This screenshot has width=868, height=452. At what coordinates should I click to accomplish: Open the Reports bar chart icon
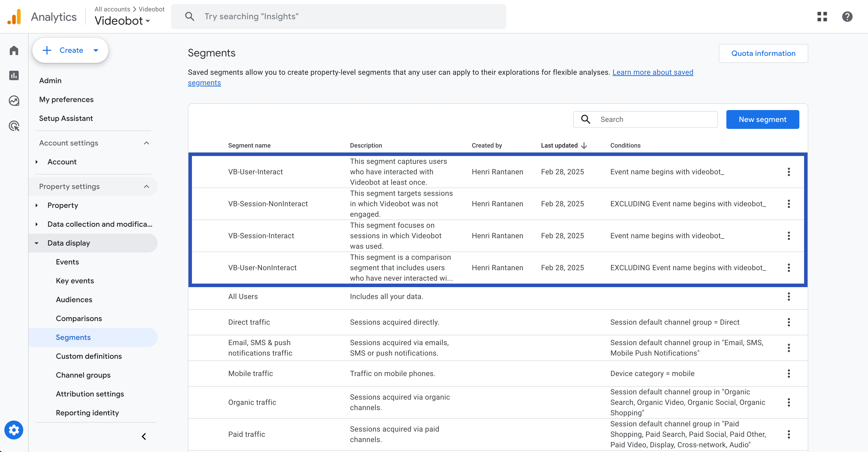14,75
